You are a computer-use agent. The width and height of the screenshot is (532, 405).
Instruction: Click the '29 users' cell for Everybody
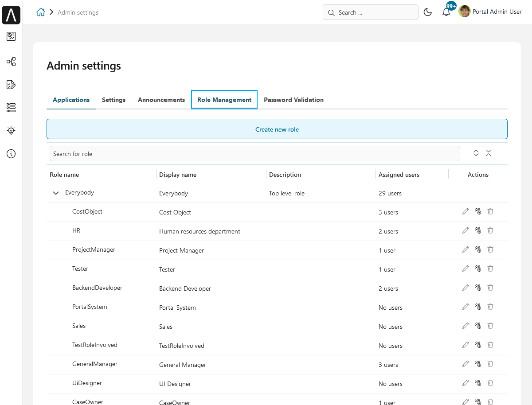click(x=390, y=193)
